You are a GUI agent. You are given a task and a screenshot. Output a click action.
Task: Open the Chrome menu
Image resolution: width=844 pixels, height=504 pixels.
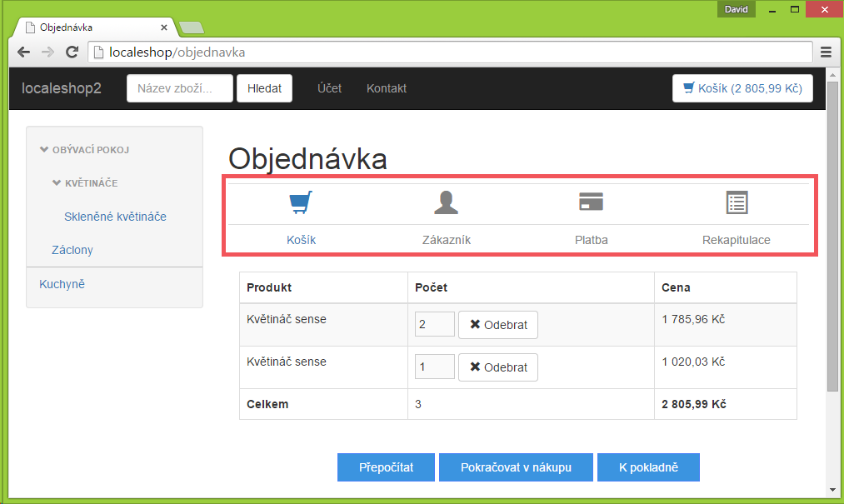(826, 52)
